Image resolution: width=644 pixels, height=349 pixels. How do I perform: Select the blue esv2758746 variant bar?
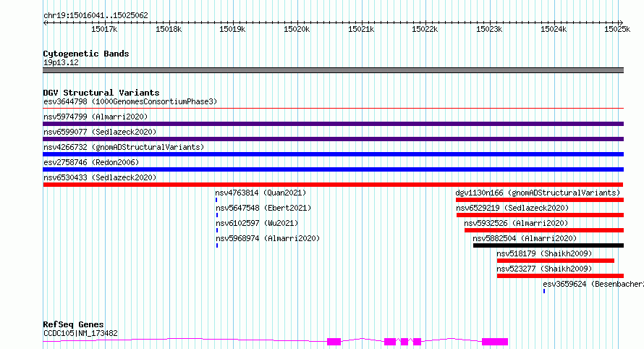point(333,169)
